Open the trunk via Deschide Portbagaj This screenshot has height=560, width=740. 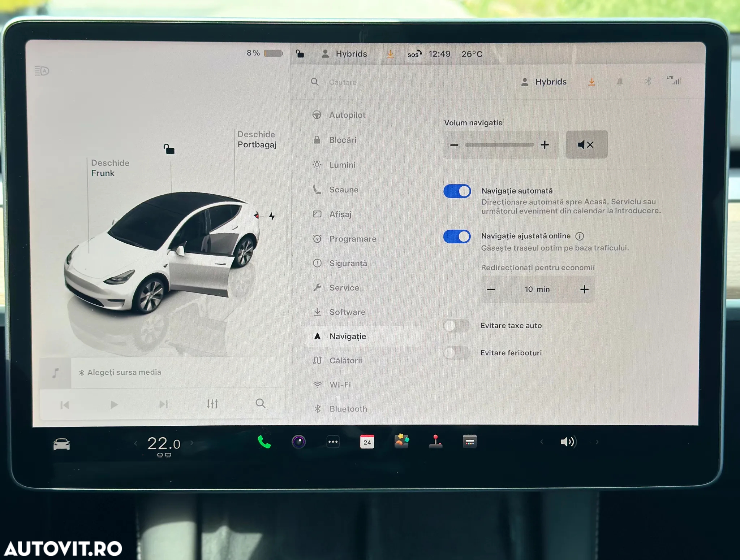tap(257, 139)
